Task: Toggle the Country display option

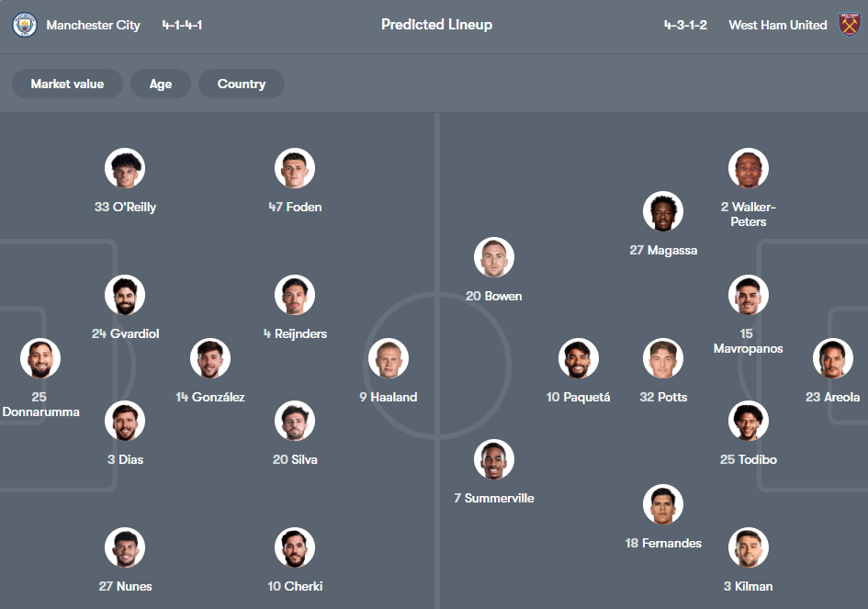Action: pos(241,84)
